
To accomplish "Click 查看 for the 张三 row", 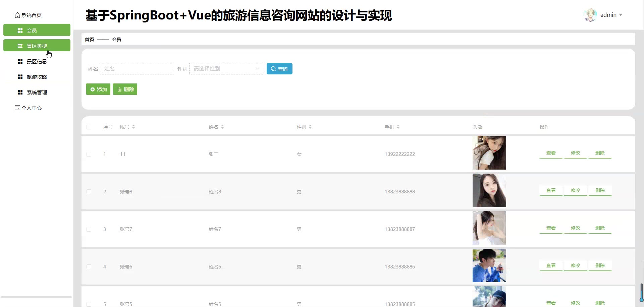I will [551, 153].
